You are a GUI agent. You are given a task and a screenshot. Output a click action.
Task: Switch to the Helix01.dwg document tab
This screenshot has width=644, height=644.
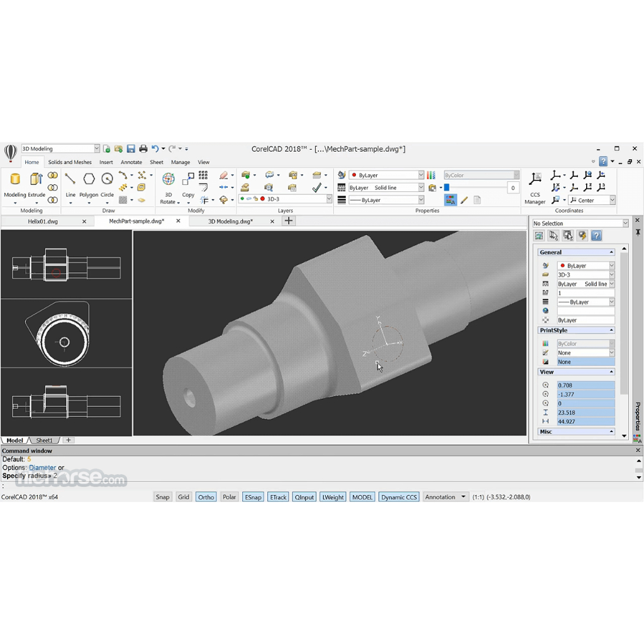pos(43,221)
